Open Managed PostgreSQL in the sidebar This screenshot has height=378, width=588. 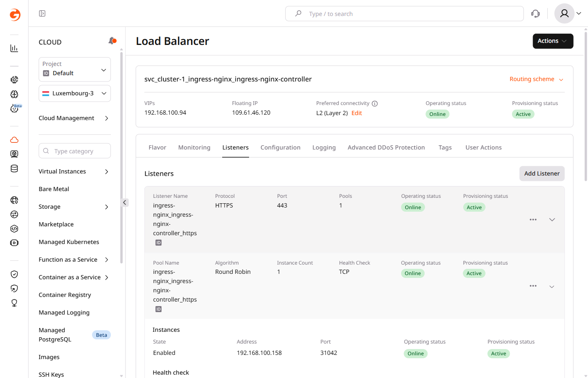point(55,335)
